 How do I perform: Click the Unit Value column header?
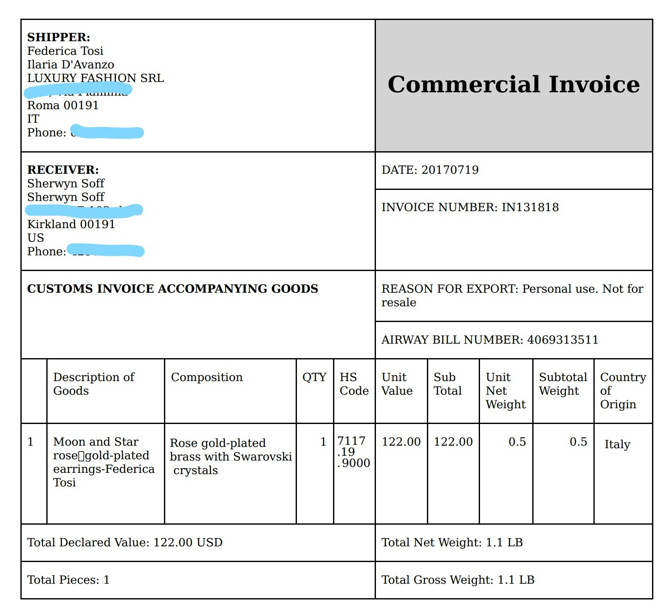point(397,384)
